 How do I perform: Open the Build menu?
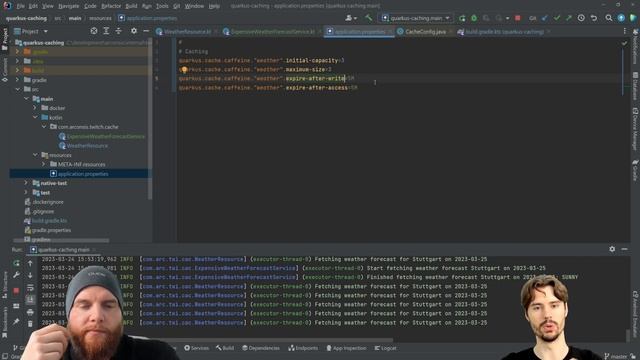(x=131, y=6)
